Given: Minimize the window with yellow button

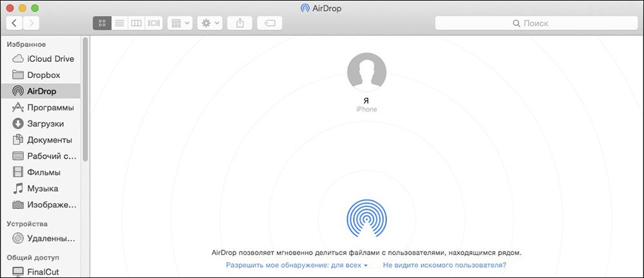Looking at the screenshot, I should [x=22, y=8].
